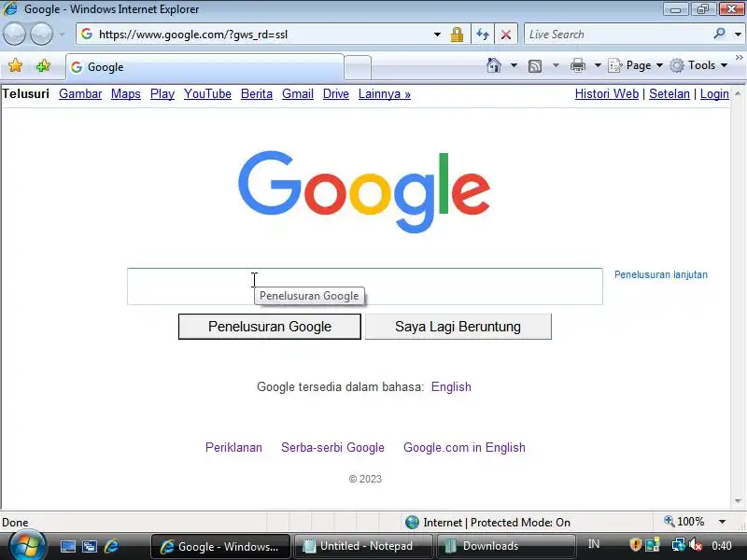747x560 pixels.
Task: Click the Google logo image
Action: (364, 192)
